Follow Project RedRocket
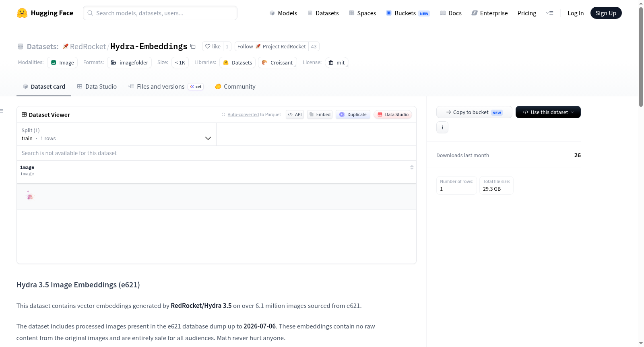Viewport: 644px width, 347px height. pos(272,46)
